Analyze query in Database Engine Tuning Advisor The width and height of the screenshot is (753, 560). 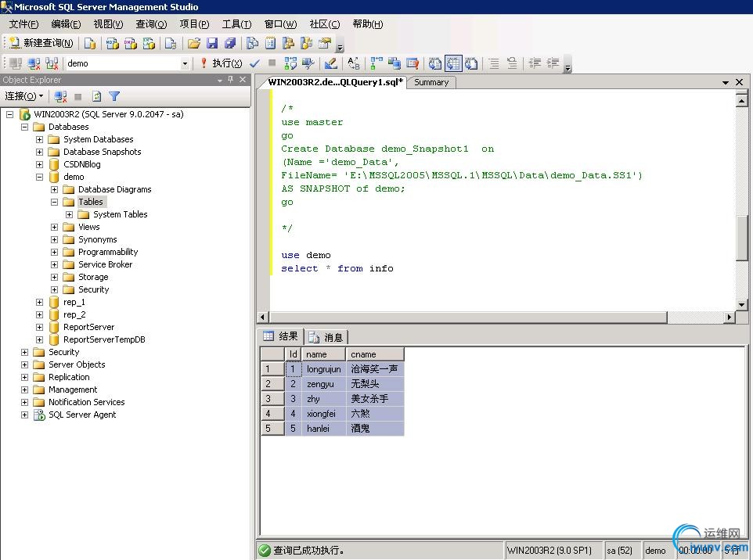click(x=308, y=63)
